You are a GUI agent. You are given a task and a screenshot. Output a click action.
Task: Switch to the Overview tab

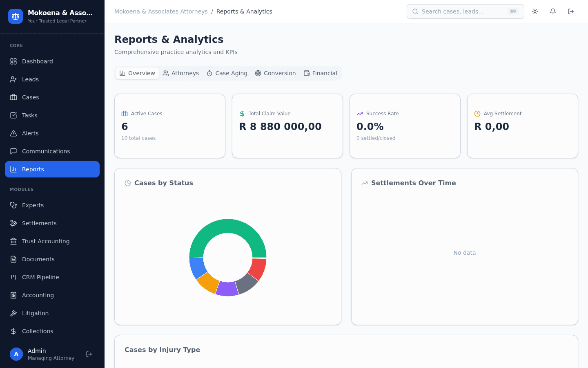pos(137,73)
